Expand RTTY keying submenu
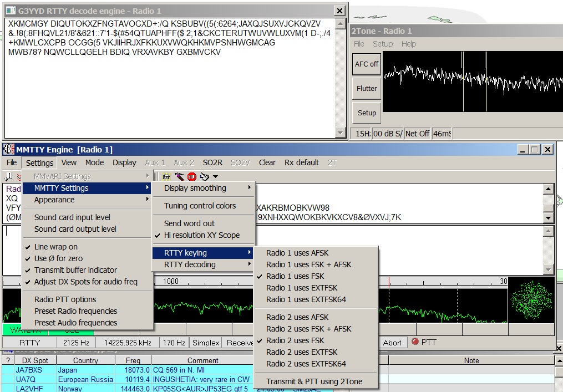 (203, 253)
